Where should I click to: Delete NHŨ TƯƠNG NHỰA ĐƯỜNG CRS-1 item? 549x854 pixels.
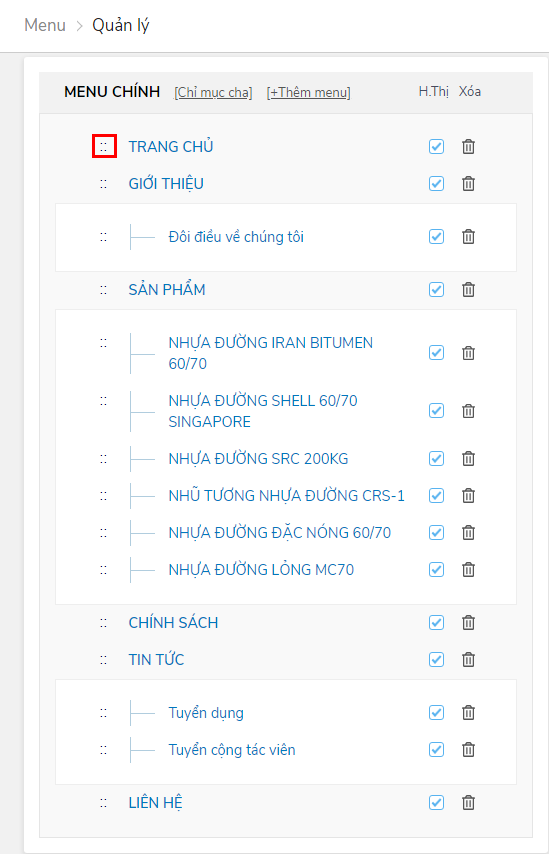click(x=468, y=496)
